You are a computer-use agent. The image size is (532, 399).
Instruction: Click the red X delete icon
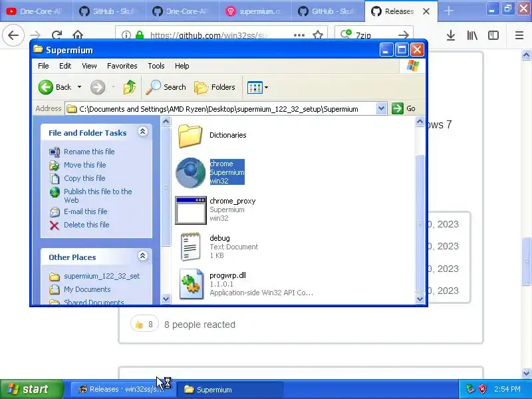click(55, 225)
